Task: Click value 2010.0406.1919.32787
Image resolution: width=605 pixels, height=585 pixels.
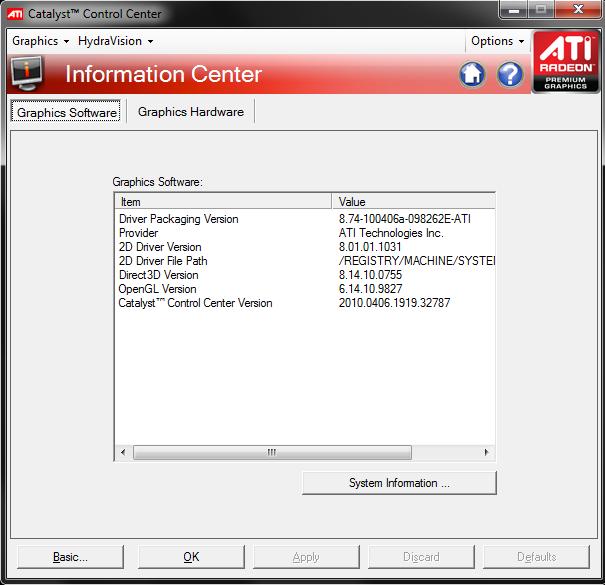Action: pyautogui.click(x=394, y=303)
